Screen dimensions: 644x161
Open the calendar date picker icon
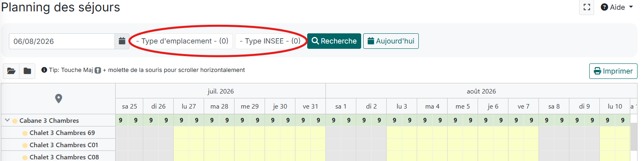point(122,41)
